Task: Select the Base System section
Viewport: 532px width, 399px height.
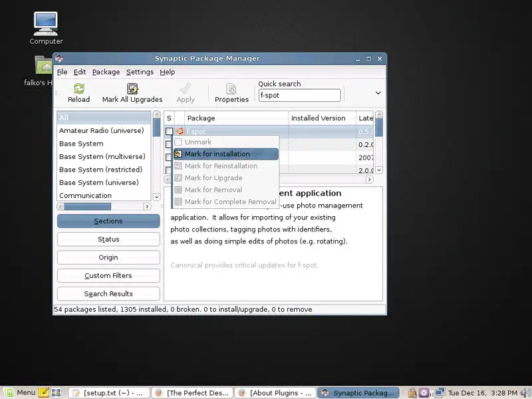Action: click(x=104, y=144)
